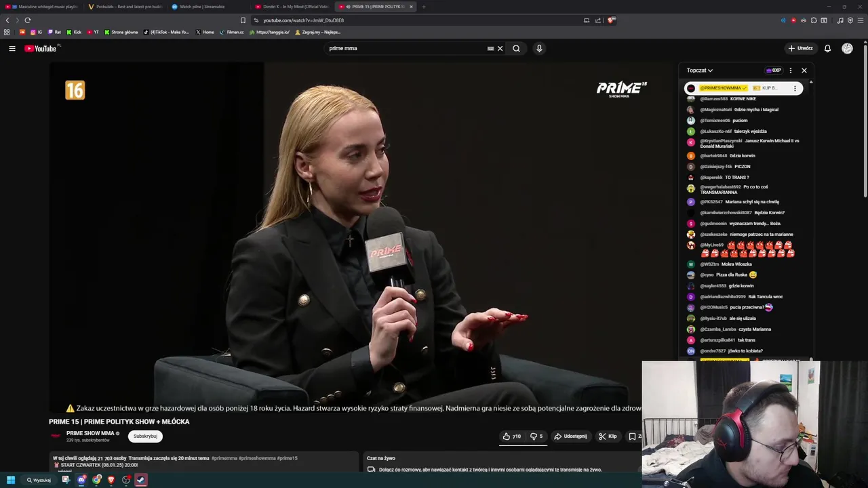The image size is (868, 488).
Task: Switch to the Probuilds browser tab
Action: point(125,7)
